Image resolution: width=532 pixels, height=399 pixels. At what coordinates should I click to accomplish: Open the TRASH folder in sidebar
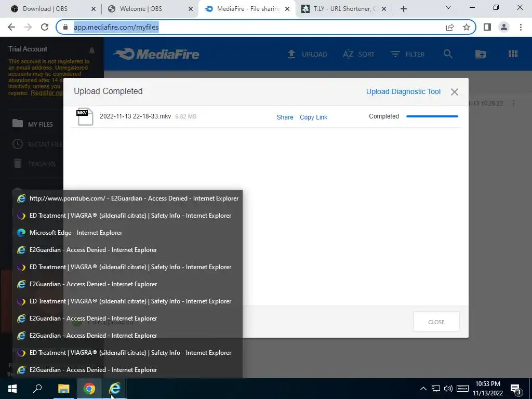coord(34,164)
